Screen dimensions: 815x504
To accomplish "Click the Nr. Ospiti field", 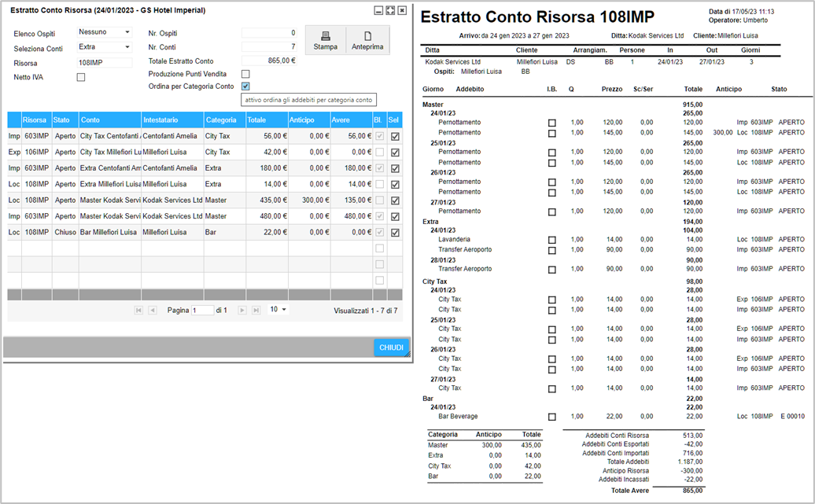I will tap(269, 33).
